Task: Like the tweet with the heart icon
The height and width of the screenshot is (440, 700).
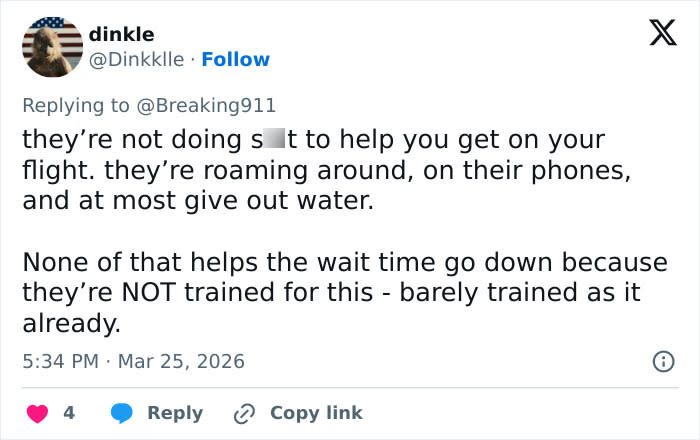Action: click(39, 412)
